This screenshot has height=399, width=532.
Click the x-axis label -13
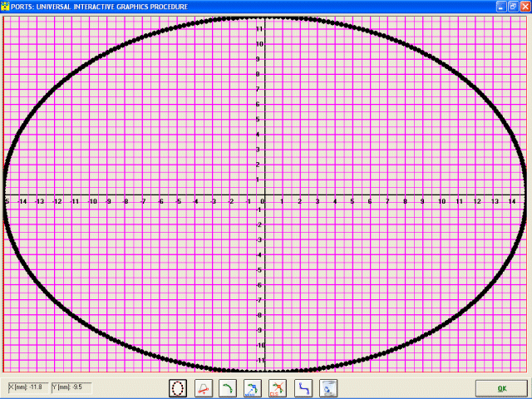39,201
